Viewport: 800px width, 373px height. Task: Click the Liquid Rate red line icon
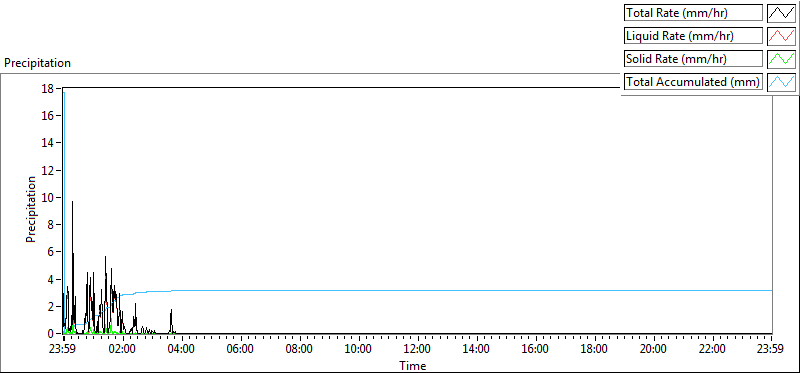(x=781, y=36)
